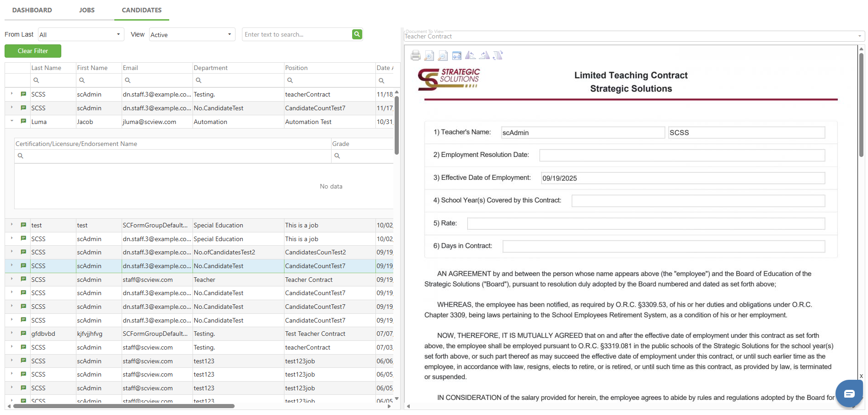The width and height of the screenshot is (868, 415).
Task: Click the Last Name filter search icon
Action: coord(36,80)
